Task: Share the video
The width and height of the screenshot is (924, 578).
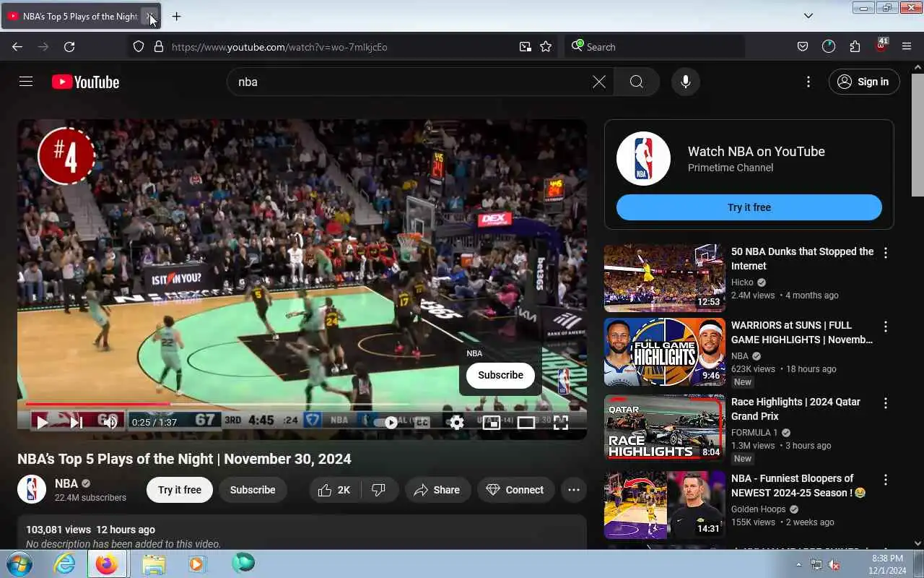Action: (x=437, y=490)
